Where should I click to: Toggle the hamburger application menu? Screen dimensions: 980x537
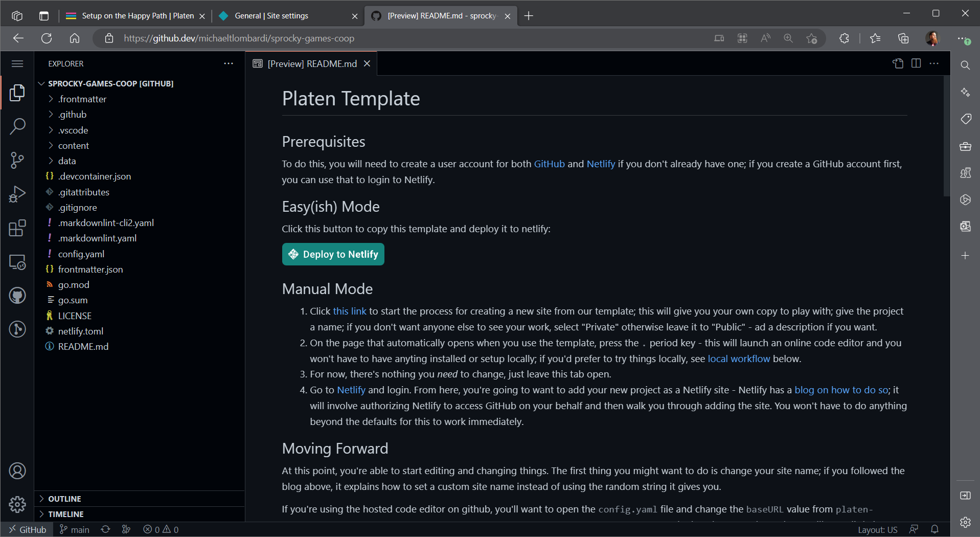[x=17, y=63]
